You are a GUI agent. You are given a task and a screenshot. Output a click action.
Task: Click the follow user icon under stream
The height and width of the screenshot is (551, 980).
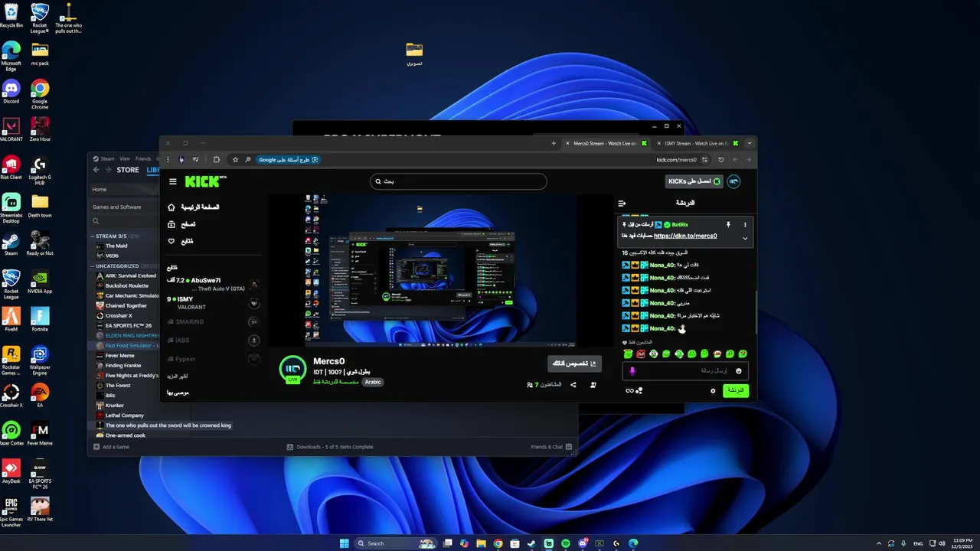coord(593,384)
